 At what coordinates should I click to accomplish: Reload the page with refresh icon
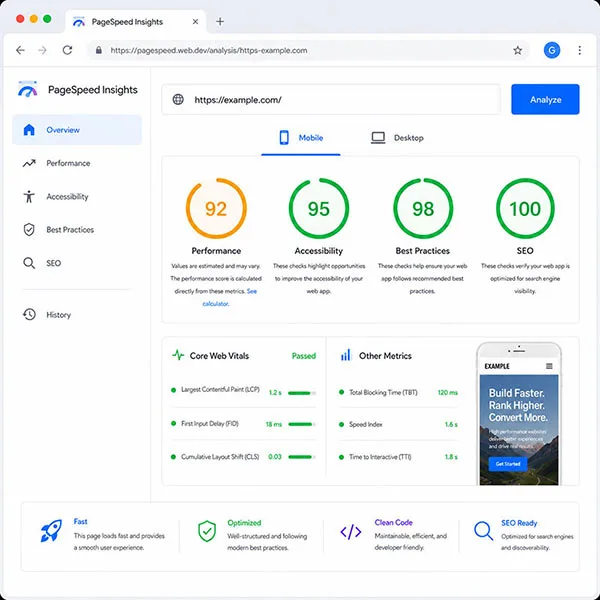67,50
